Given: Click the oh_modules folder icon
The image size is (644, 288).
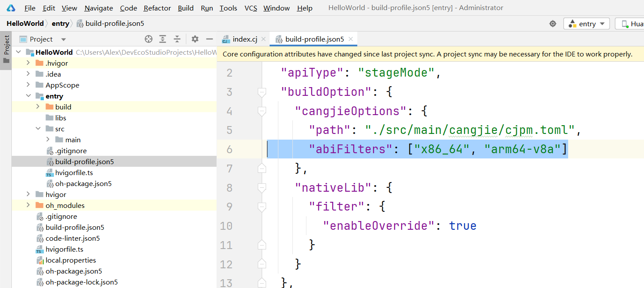Looking at the screenshot, I should pyautogui.click(x=39, y=205).
